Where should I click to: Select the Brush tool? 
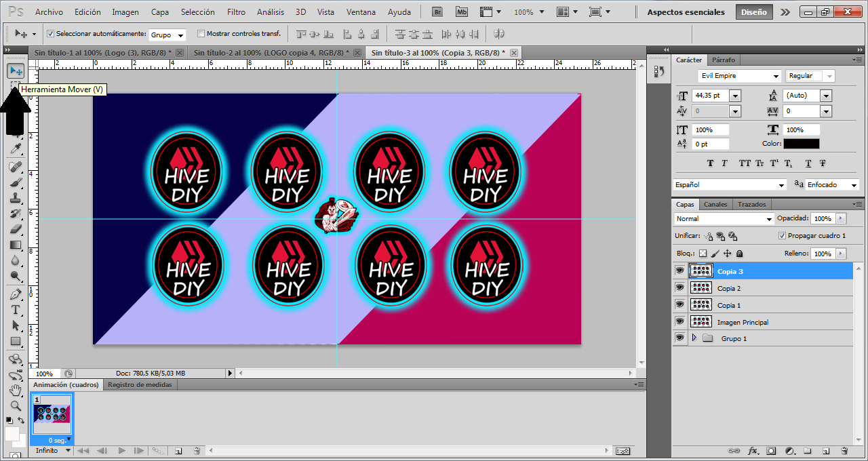pos(16,182)
